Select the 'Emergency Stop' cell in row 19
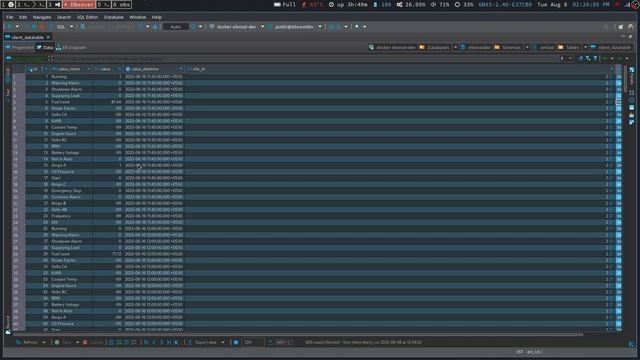This screenshot has width=640, height=360. pos(71,191)
